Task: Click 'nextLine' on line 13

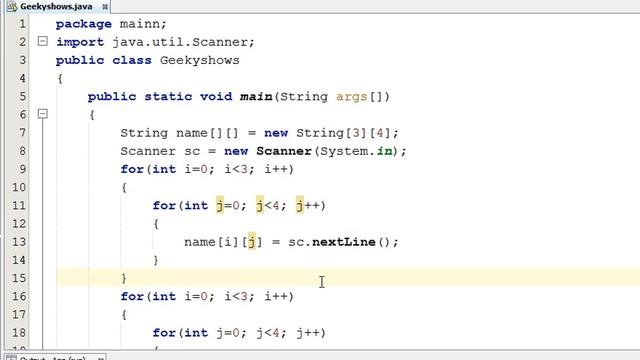Action: tap(344, 242)
